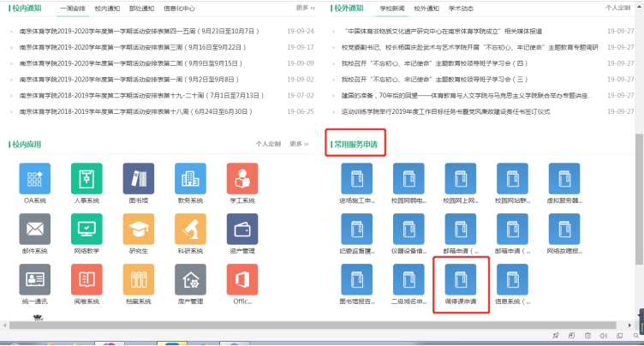Open the 纪委监督 service icon
This screenshot has height=346, width=644.
tap(357, 229)
